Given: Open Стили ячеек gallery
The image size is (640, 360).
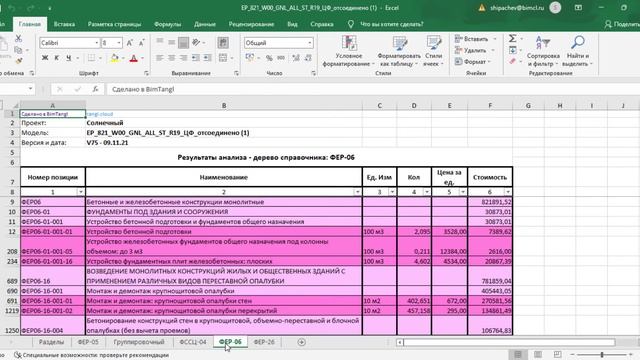Looking at the screenshot, I should click(433, 51).
